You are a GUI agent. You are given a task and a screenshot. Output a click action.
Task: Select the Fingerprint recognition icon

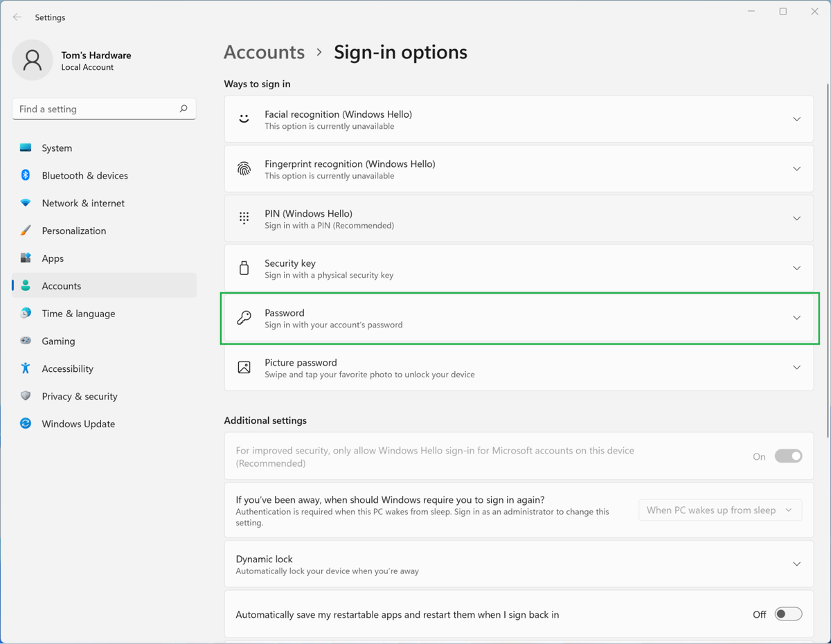(244, 168)
